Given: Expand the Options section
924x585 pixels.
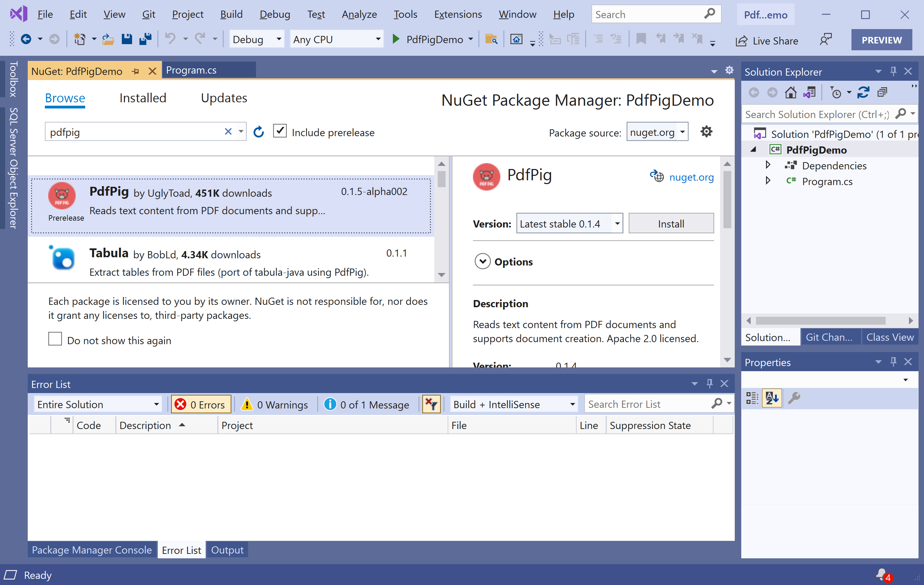Looking at the screenshot, I should (x=482, y=262).
